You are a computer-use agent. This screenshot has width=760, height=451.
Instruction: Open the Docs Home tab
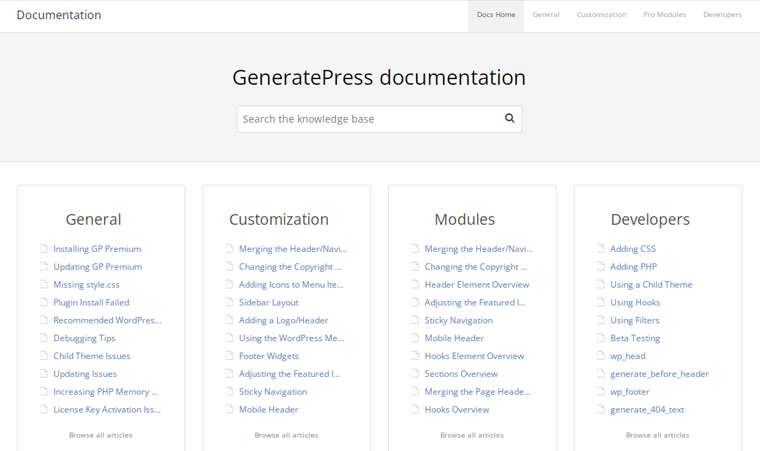click(x=496, y=15)
